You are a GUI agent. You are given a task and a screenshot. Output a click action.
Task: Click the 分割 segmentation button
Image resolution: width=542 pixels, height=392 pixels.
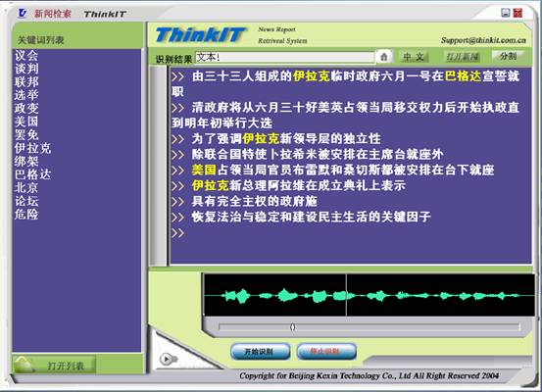tap(508, 56)
